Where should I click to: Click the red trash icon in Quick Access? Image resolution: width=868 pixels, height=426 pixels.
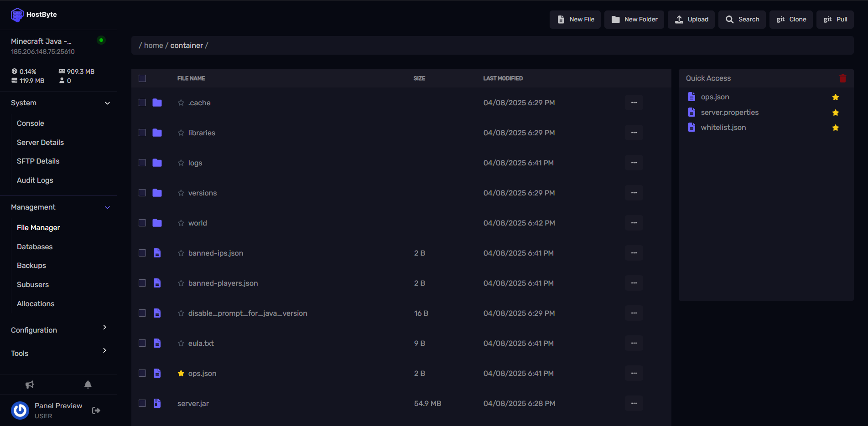(x=842, y=78)
